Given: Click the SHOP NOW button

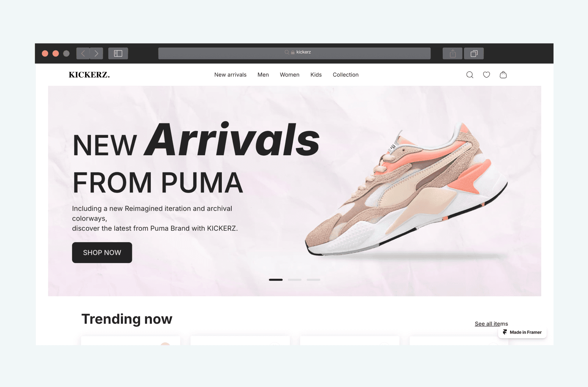Looking at the screenshot, I should pos(102,253).
